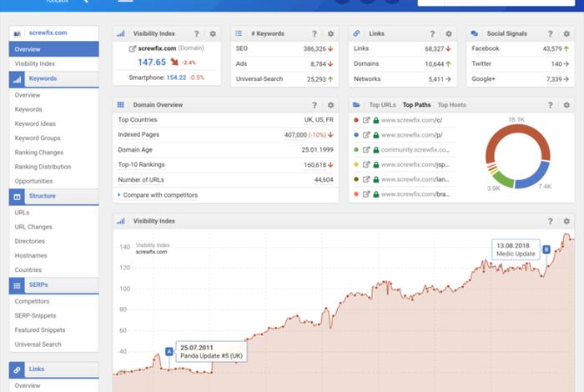
Task: Click the SEO keywords value 386,326
Action: 315,48
